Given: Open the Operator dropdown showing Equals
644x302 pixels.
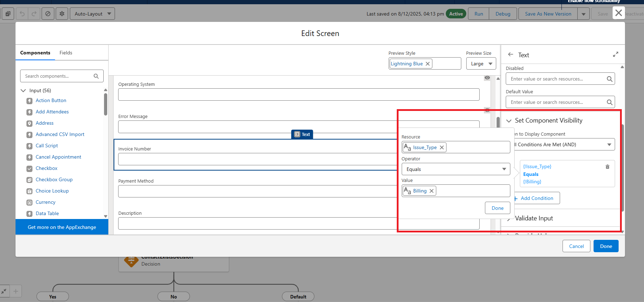Looking at the screenshot, I should 456,169.
